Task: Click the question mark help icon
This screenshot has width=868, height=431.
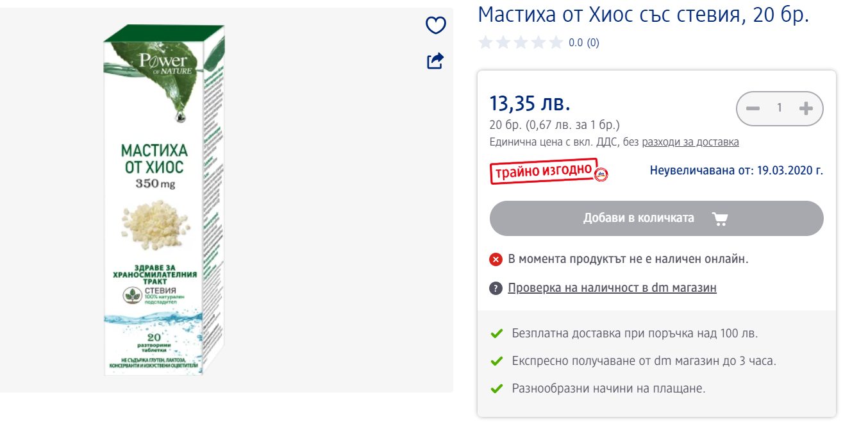Action: [x=496, y=288]
